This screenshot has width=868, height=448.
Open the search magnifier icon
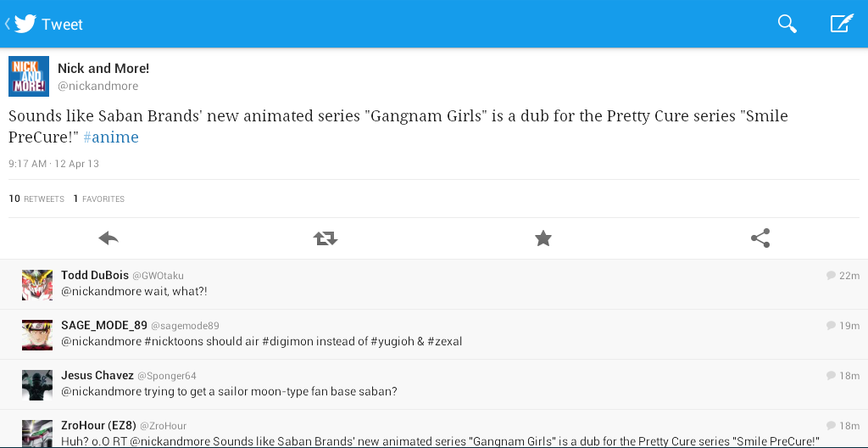pyautogui.click(x=787, y=24)
